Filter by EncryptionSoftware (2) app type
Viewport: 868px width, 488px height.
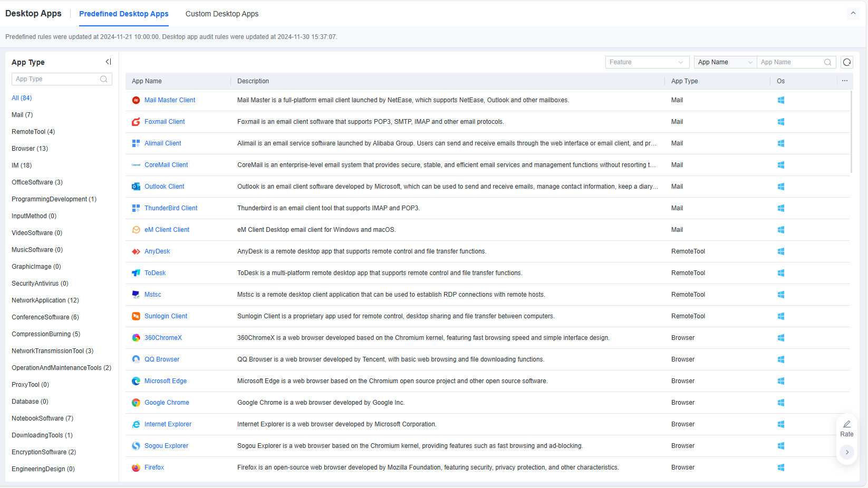click(44, 452)
